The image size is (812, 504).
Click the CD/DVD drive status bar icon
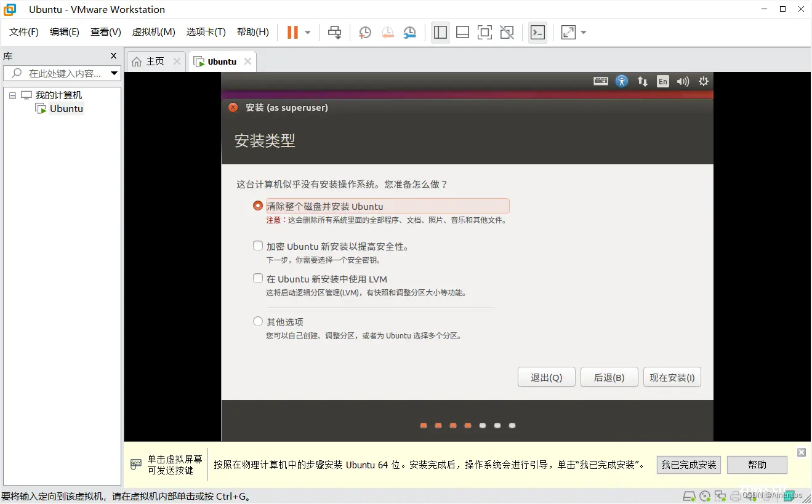click(x=705, y=496)
